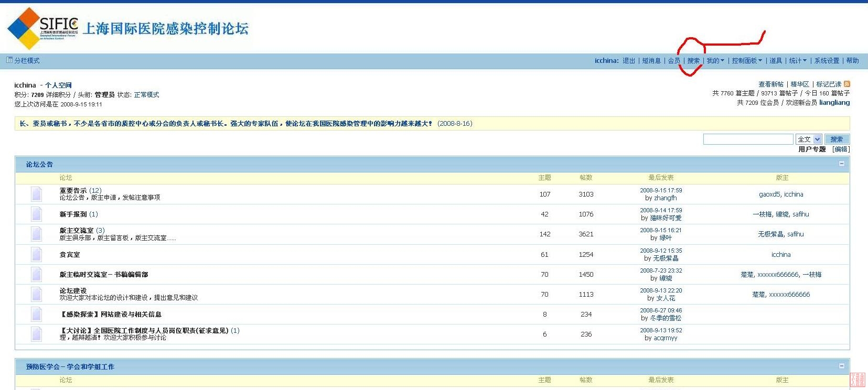Click the 编辑 link by 用户专题
The image size is (868, 390).
841,149
